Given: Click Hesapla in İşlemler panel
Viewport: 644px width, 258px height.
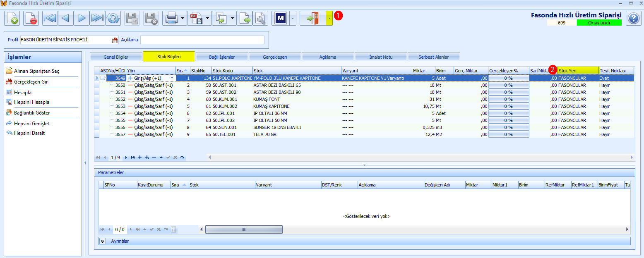Looking at the screenshot, I should pyautogui.click(x=23, y=93).
